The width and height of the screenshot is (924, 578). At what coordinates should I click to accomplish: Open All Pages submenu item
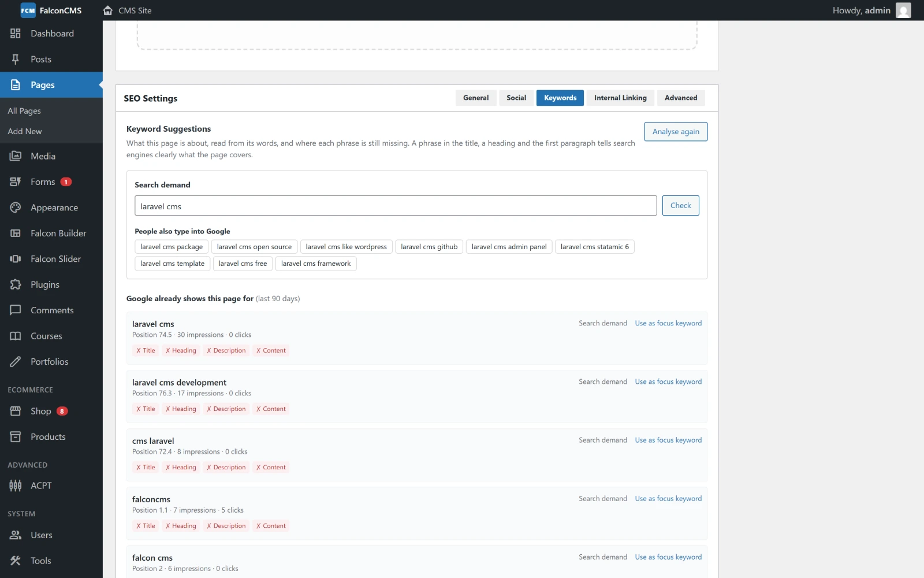24,111
